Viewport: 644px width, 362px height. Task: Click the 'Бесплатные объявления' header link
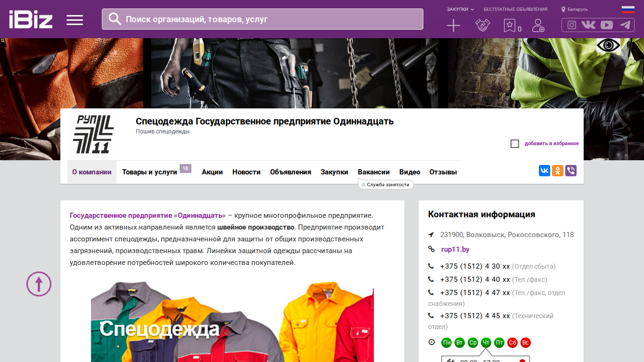tap(516, 9)
